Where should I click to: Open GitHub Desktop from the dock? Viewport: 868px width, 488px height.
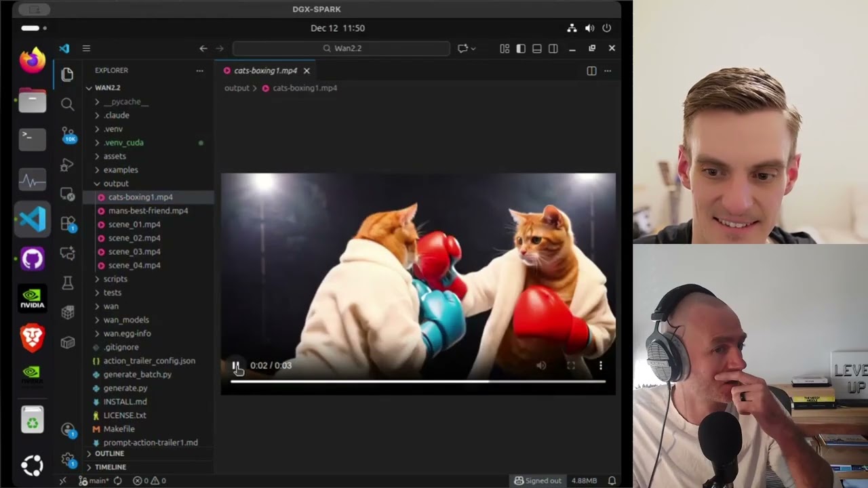tap(32, 259)
